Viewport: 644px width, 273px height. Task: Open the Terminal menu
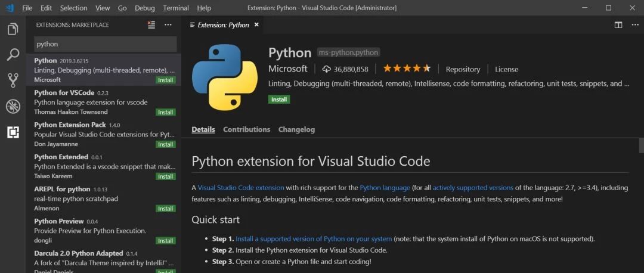click(x=176, y=8)
